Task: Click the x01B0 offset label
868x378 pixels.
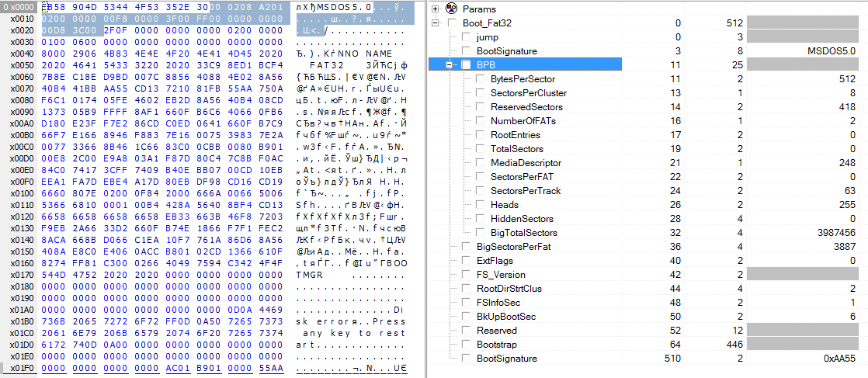Action: pyautogui.click(x=23, y=321)
